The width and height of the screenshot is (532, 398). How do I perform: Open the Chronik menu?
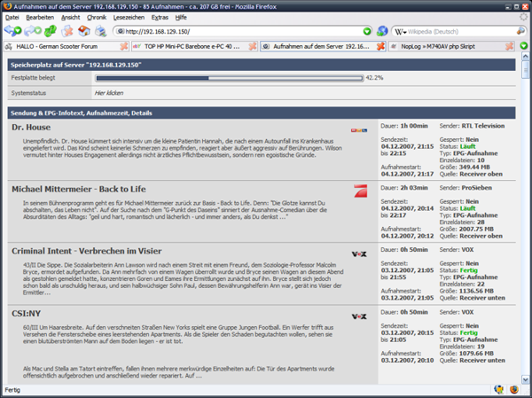tap(97, 18)
